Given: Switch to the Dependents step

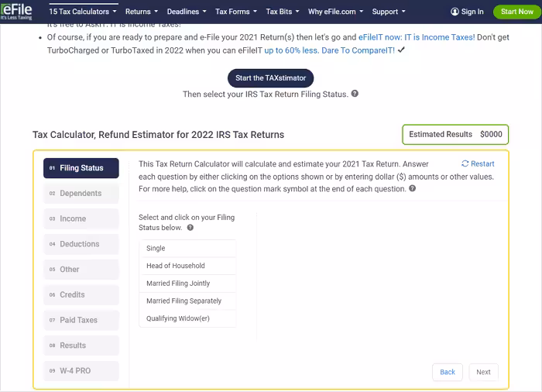Looking at the screenshot, I should [x=81, y=194].
